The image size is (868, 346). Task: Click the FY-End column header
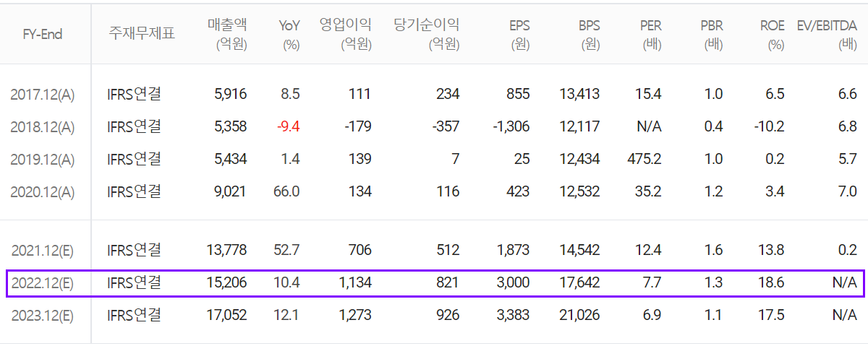tap(43, 33)
